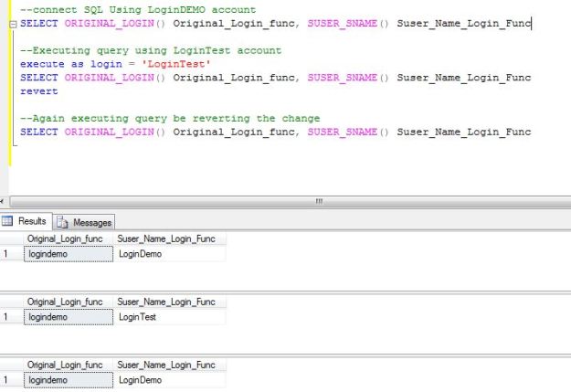Viewport: 571px width, 392px height.
Task: Click the horizontal scrollbar left arrow
Action: click(x=3, y=201)
